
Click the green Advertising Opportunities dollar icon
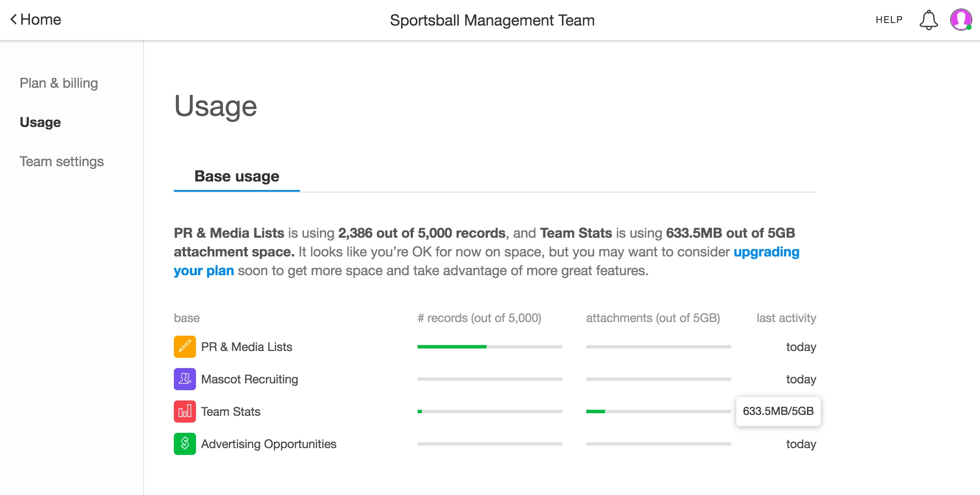[x=184, y=444]
